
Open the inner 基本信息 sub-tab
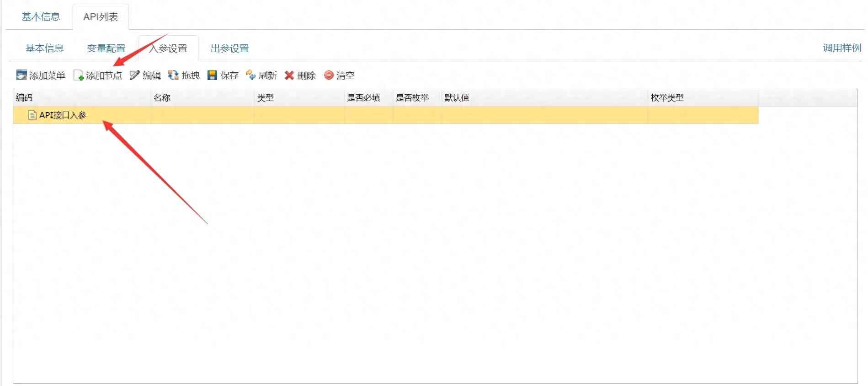tap(44, 48)
